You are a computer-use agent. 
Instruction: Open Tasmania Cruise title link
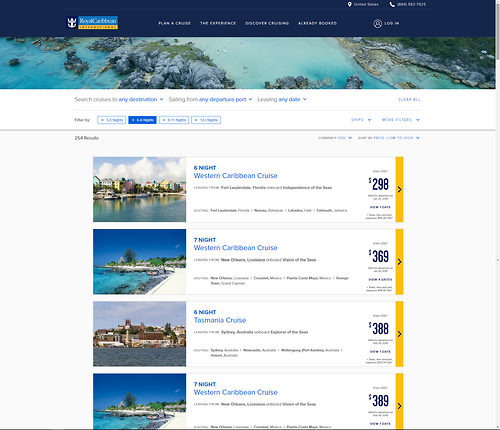click(x=220, y=320)
